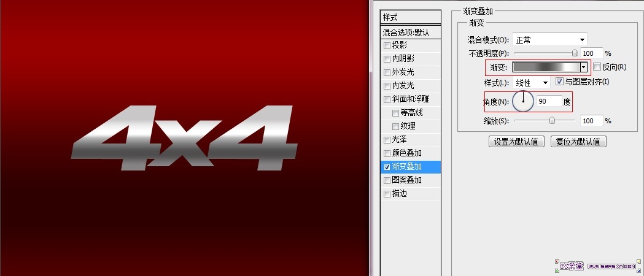
Task: Click the gradient preview swatch
Action: coord(546,67)
